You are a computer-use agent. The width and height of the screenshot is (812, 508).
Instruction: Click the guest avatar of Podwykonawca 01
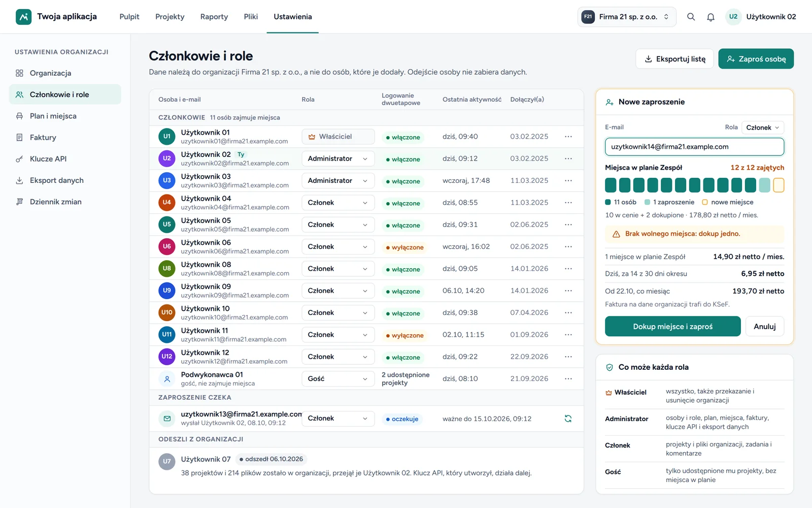(167, 378)
